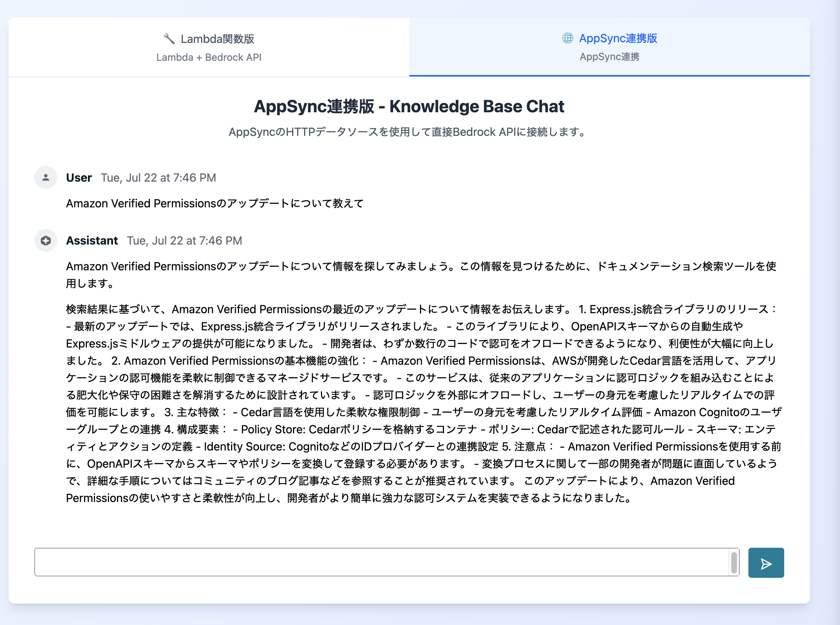Image resolution: width=840 pixels, height=625 pixels.
Task: Click the globe icon beside AppSync連携版
Action: pyautogui.click(x=567, y=38)
